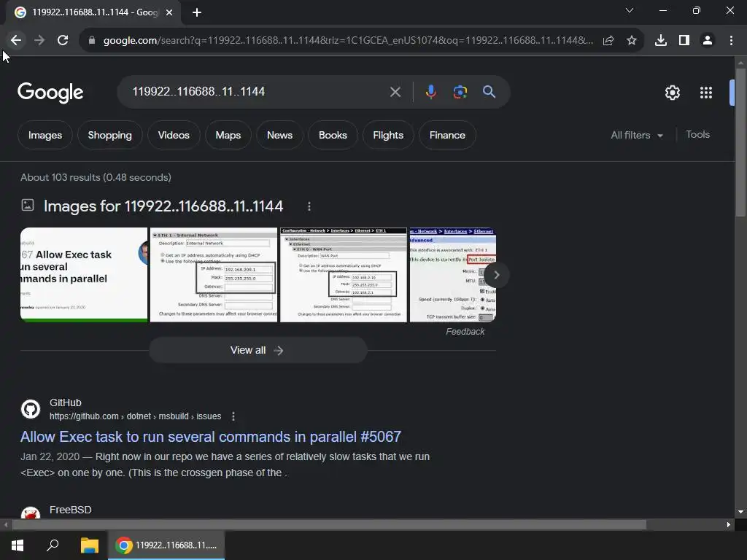Open the Allow Exec task image thumbnail
This screenshot has width=747, height=560.
click(84, 275)
